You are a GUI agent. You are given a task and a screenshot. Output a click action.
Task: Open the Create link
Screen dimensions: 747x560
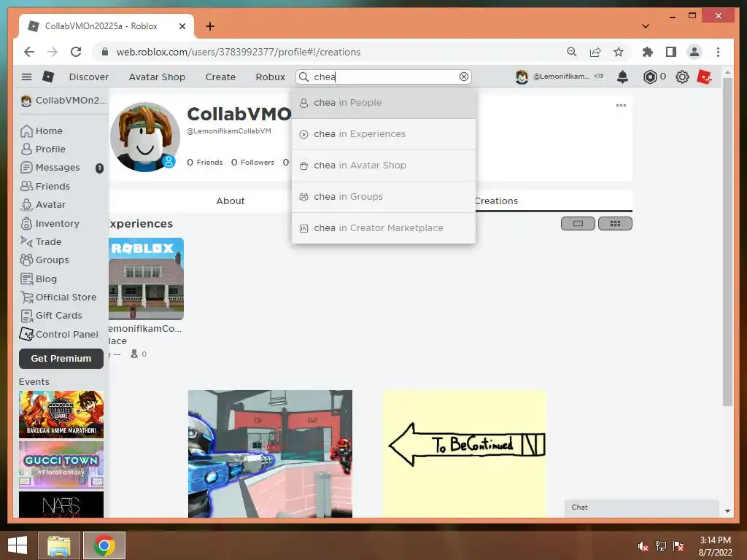[x=220, y=77]
